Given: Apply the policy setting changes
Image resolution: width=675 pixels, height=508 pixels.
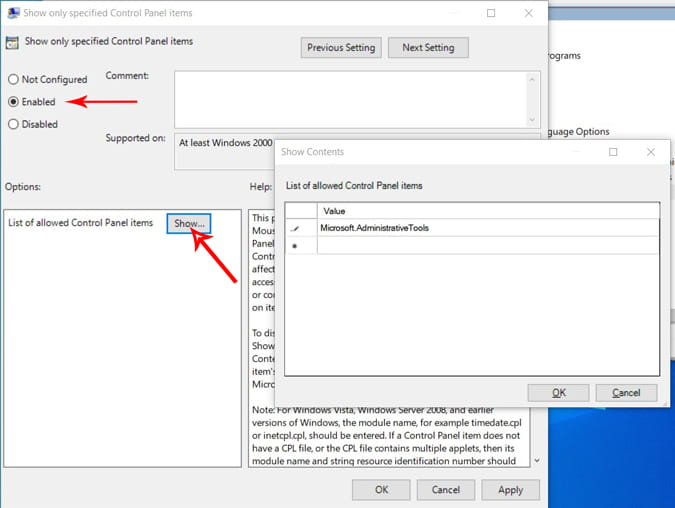Looking at the screenshot, I should tap(511, 490).
